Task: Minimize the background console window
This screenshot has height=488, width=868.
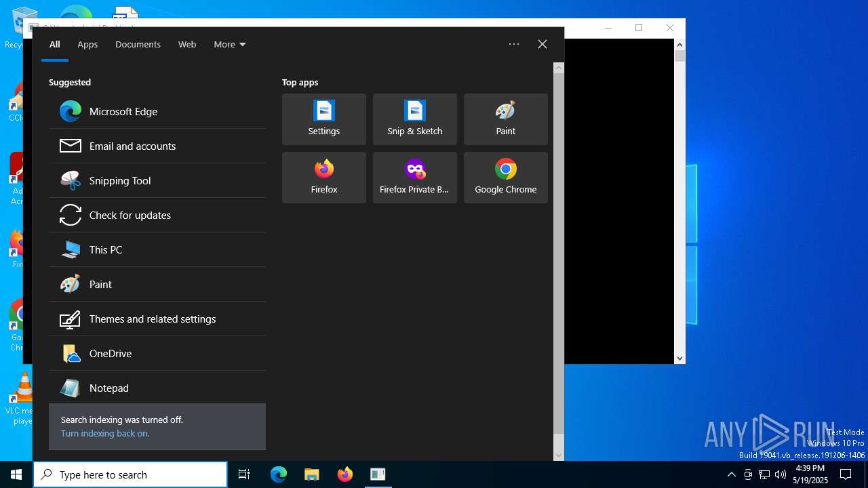Action: tap(608, 28)
